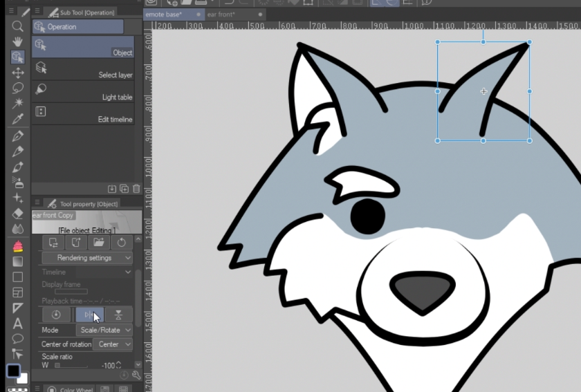Pick the Lasso selection tool
581x392 pixels.
18,88
